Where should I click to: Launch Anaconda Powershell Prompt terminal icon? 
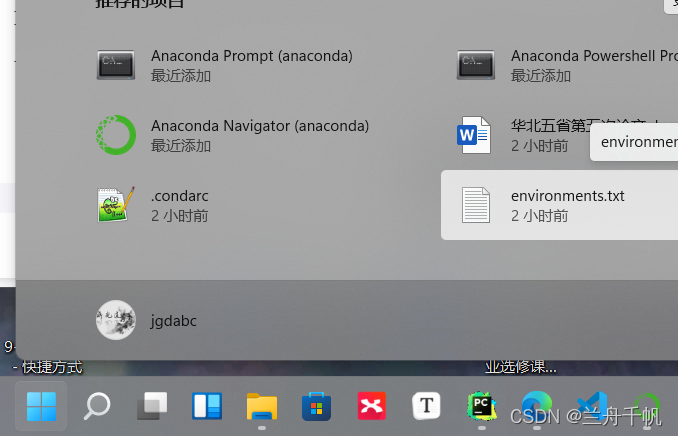(476, 65)
